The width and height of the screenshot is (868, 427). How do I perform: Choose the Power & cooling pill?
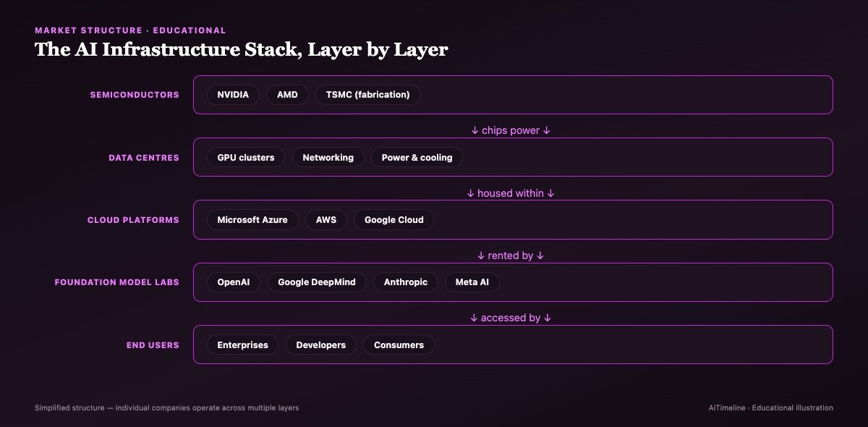[417, 157]
